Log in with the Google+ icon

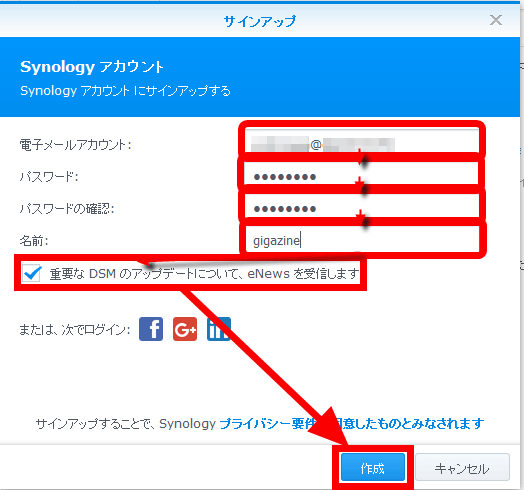coord(185,329)
